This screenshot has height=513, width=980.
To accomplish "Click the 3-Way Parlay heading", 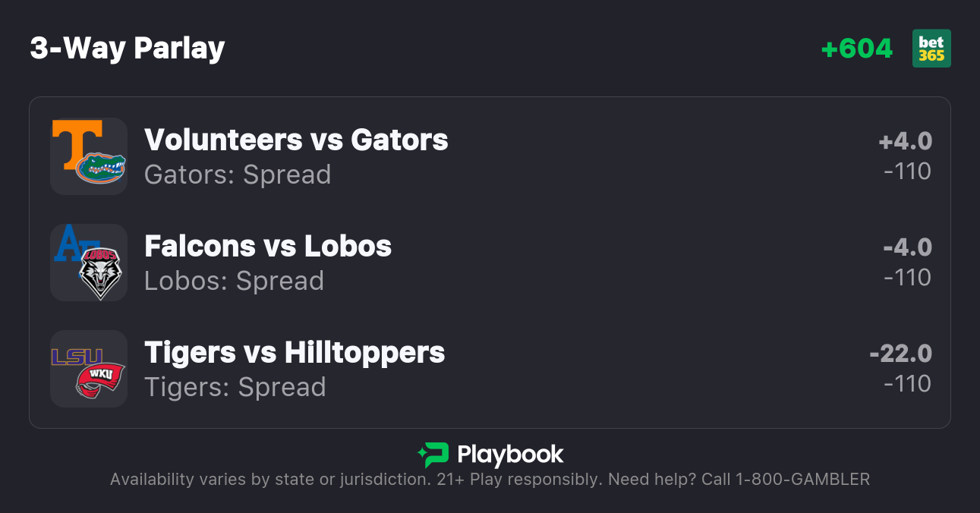I will [128, 49].
